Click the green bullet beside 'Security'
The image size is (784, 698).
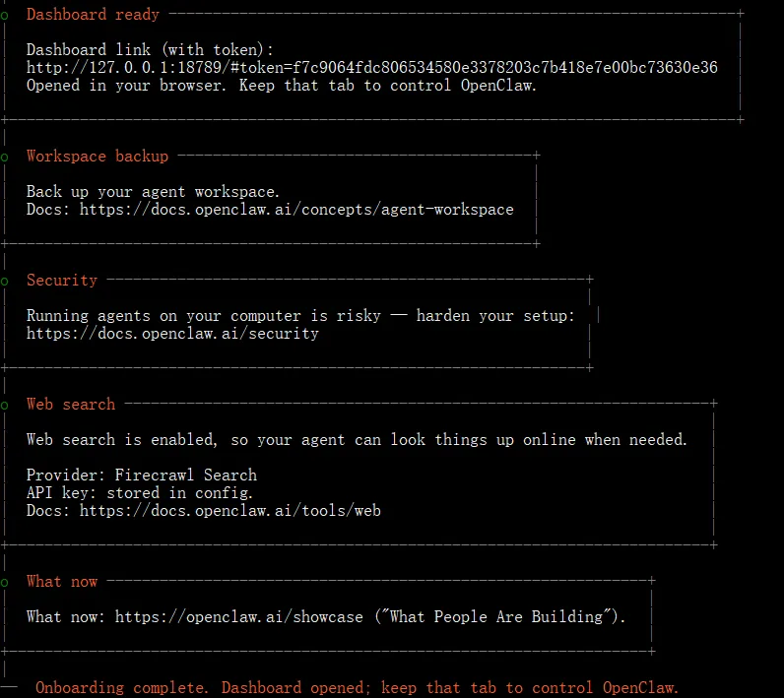point(5,282)
